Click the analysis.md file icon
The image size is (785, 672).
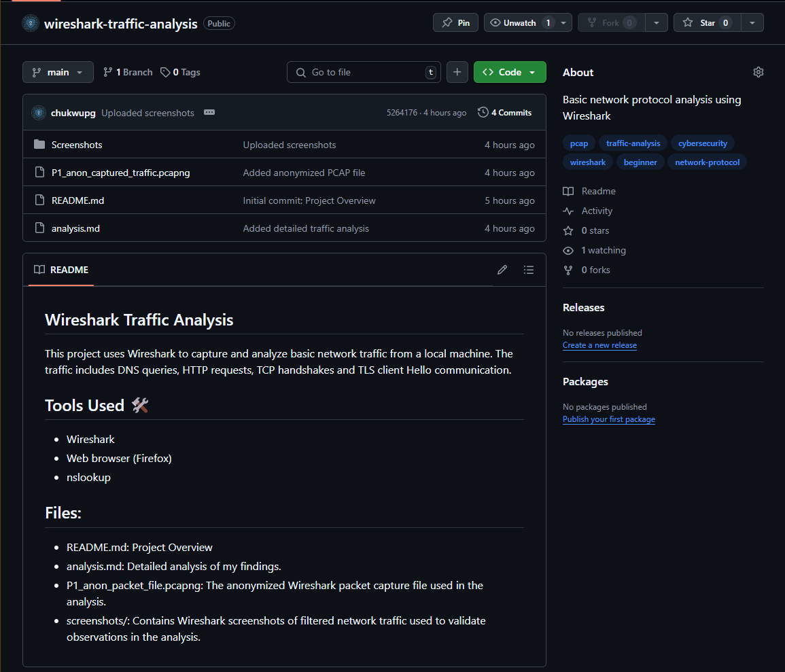[x=39, y=228]
